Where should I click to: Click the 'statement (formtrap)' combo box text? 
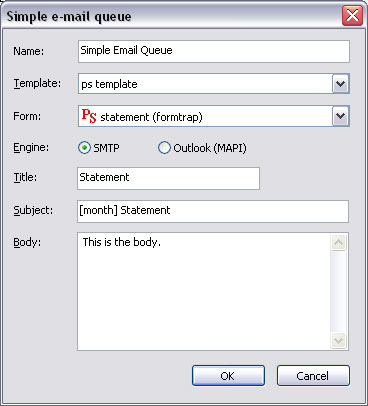coord(151,117)
